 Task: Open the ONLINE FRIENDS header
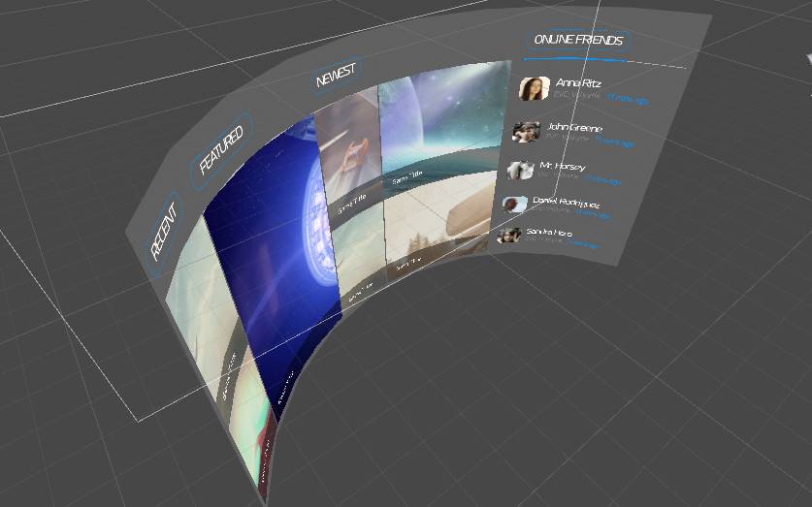point(578,40)
